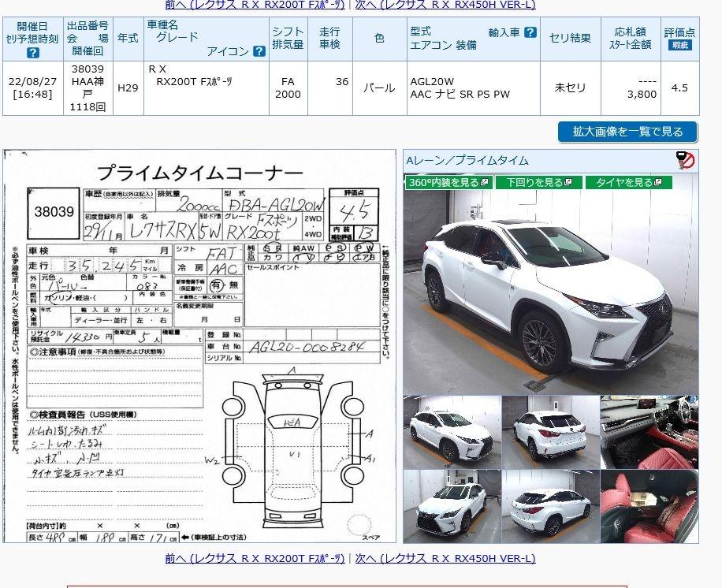Click the help icon next to アイコン

[259, 51]
